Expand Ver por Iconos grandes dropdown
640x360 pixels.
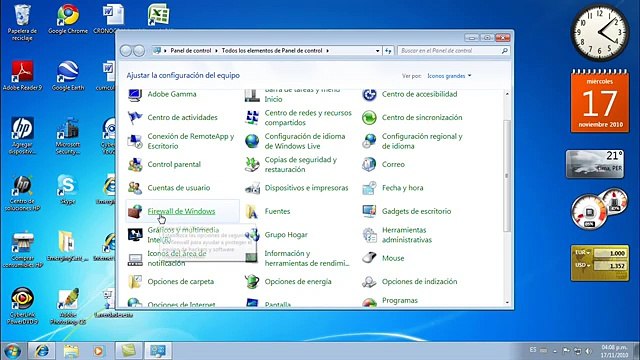click(x=449, y=76)
